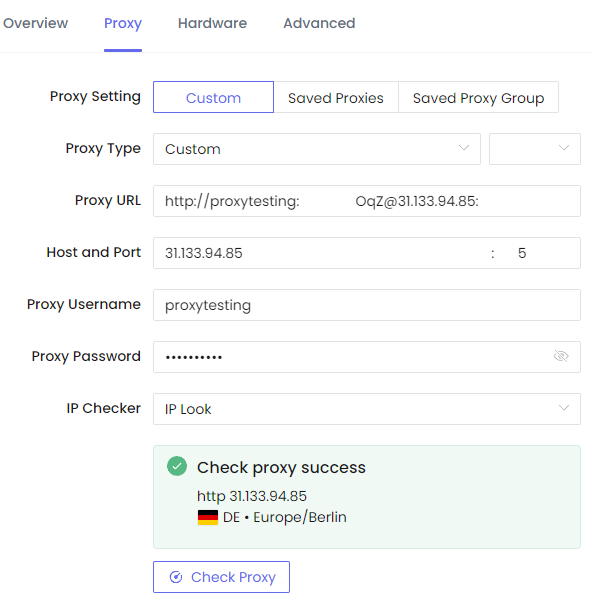Focus the Proxy Username field
This screenshot has width=592, height=603.
[367, 305]
